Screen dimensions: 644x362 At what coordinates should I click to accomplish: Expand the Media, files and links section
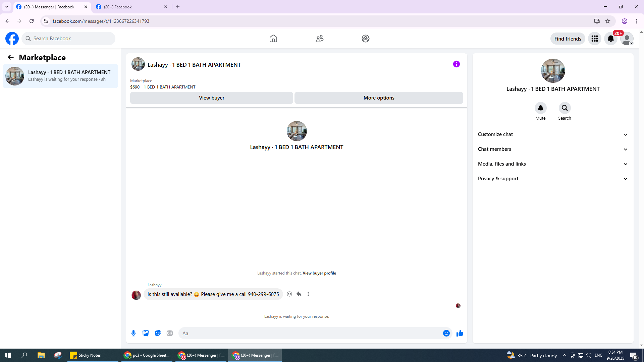553,164
